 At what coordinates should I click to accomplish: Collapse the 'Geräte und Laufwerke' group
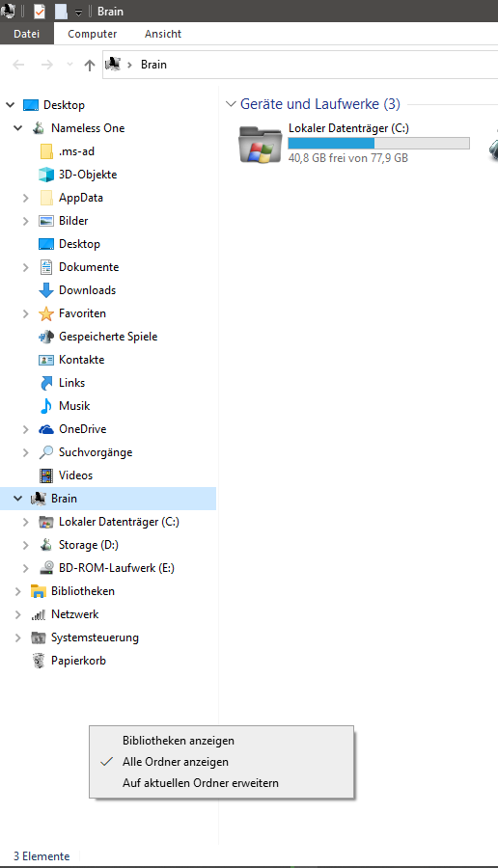231,103
